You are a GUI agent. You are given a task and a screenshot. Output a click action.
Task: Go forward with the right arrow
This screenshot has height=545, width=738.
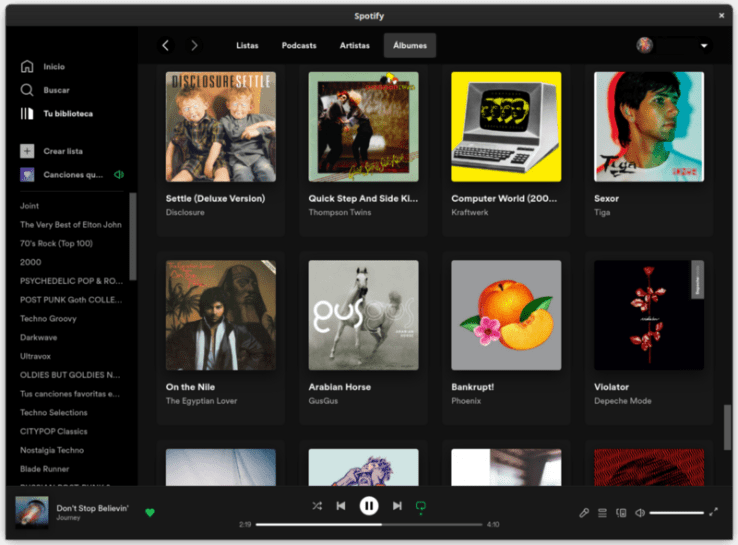pyautogui.click(x=194, y=45)
